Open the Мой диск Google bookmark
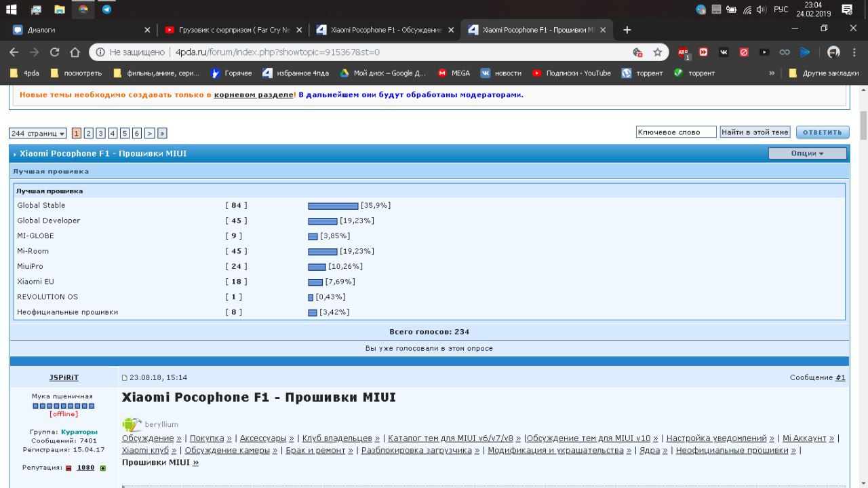Image resolution: width=868 pixels, height=488 pixels. pos(383,73)
